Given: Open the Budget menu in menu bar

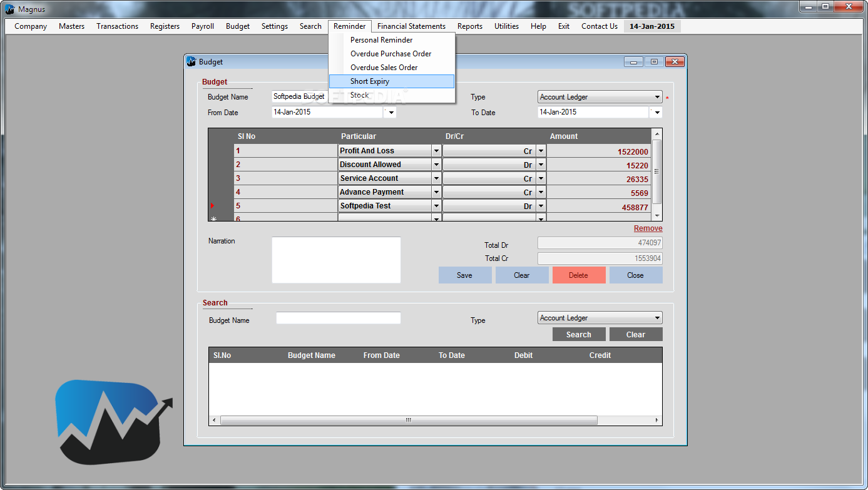Looking at the screenshot, I should click(238, 26).
